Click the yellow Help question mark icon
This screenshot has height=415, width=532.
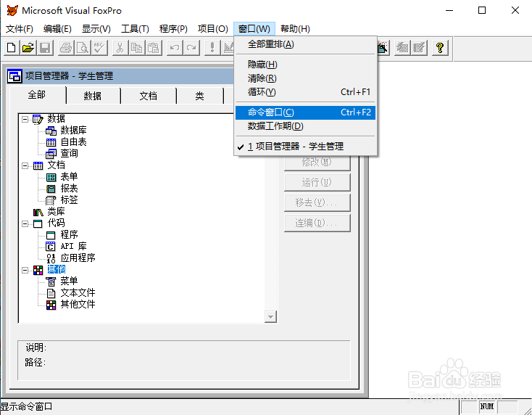[440, 48]
